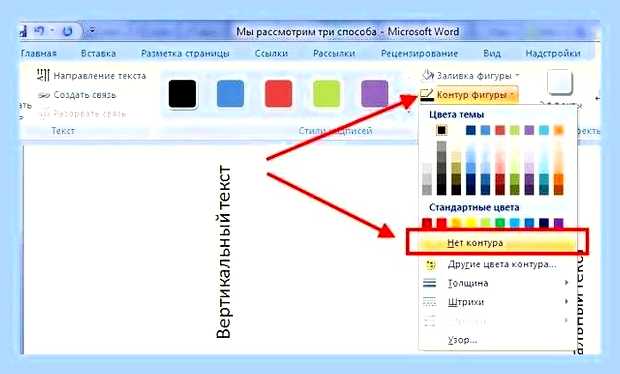This screenshot has height=374, width=620.
Task: Switch to Рецензирование tab
Action: pos(419,53)
